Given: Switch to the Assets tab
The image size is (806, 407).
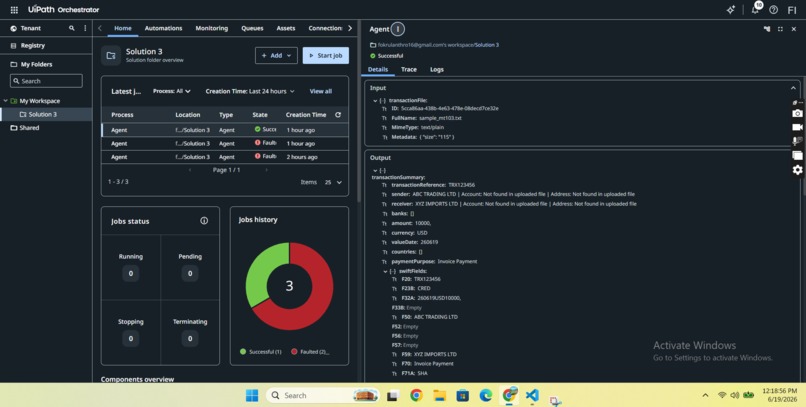Looking at the screenshot, I should tap(286, 28).
